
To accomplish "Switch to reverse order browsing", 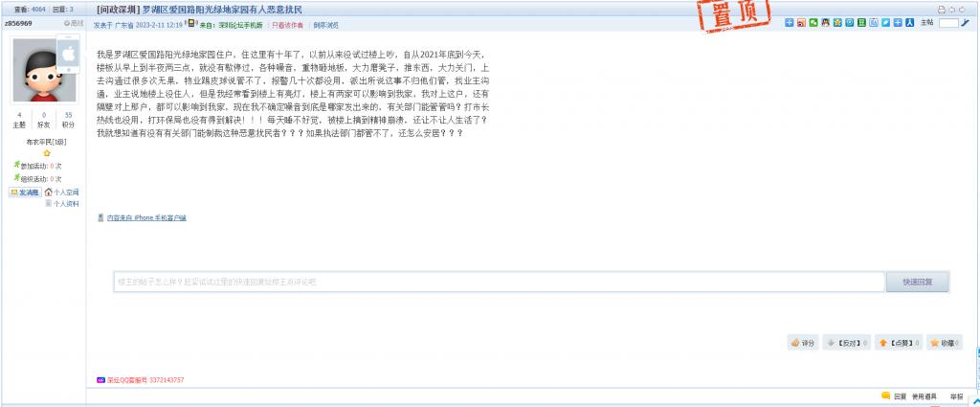I will click(x=325, y=26).
